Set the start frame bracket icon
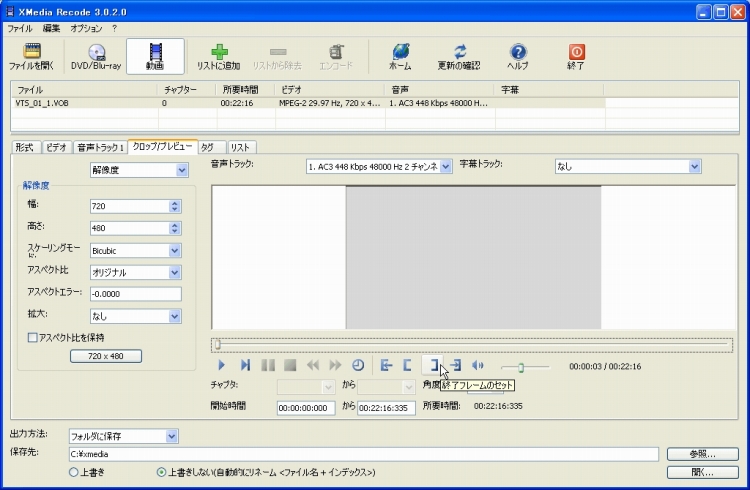This screenshot has height=490, width=750. (x=408, y=366)
